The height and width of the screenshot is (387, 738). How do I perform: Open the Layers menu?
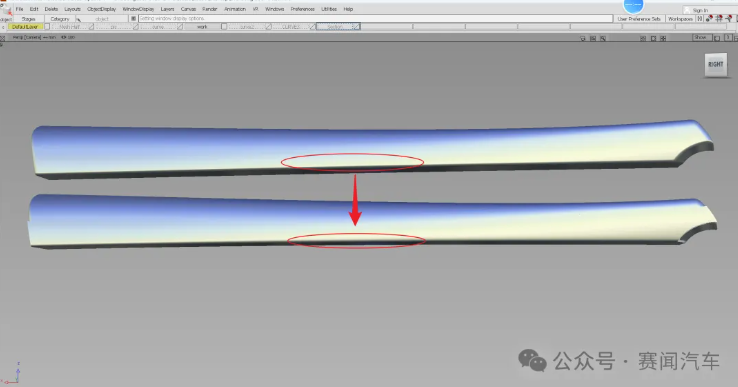168,9
